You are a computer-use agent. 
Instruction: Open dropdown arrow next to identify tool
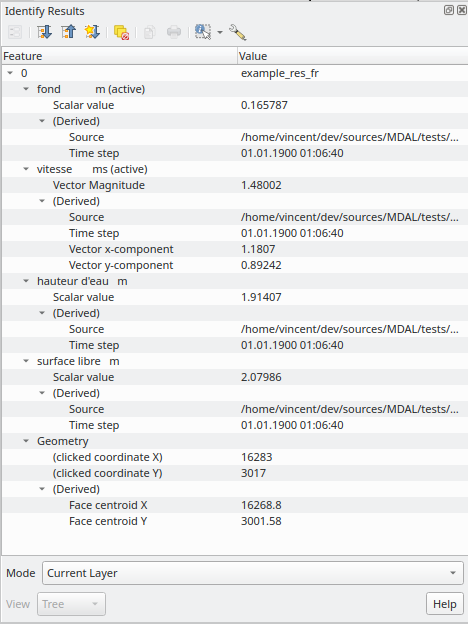coord(220,32)
